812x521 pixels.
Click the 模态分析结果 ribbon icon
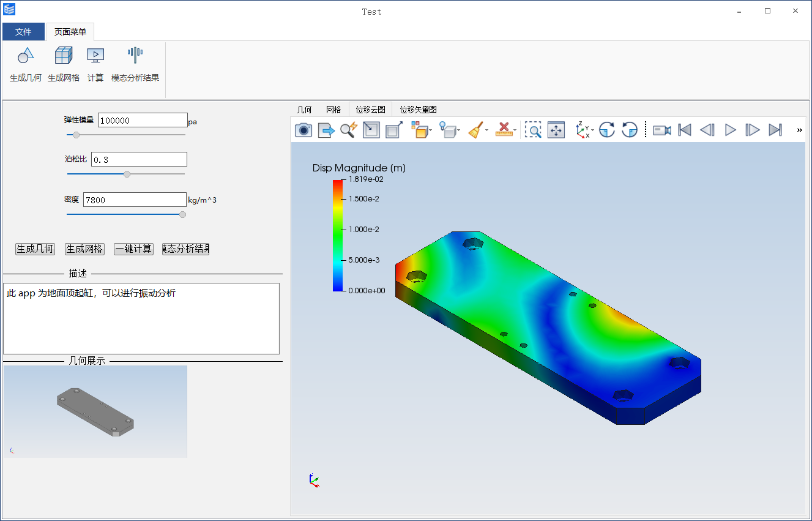pos(135,56)
